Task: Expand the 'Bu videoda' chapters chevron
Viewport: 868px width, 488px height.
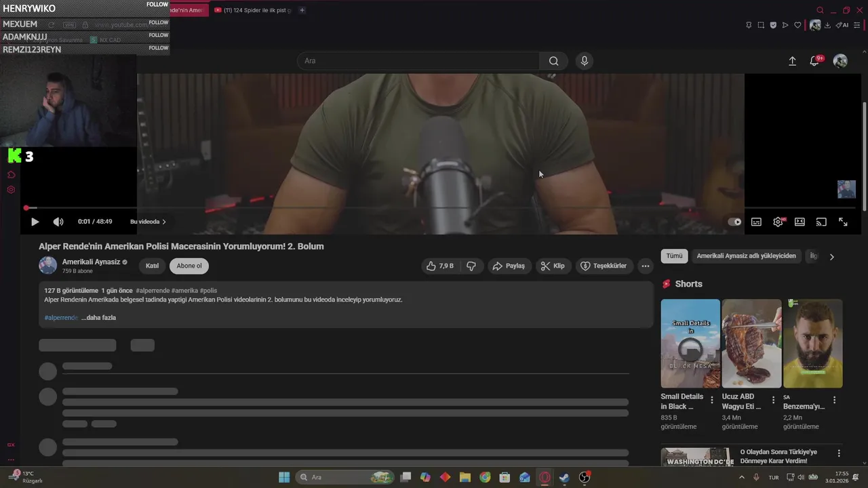Action: pos(164,222)
